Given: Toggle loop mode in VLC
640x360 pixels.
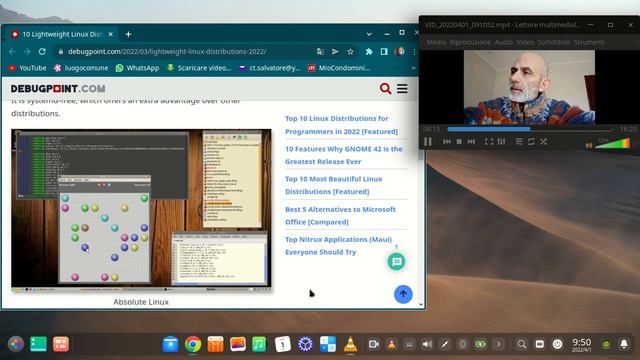Looking at the screenshot, I should pyautogui.click(x=531, y=142).
